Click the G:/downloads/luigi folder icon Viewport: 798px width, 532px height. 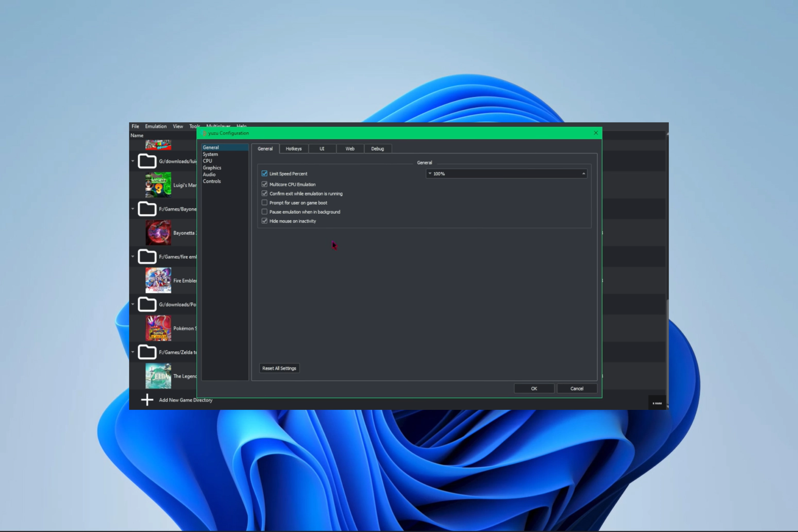coord(147,161)
